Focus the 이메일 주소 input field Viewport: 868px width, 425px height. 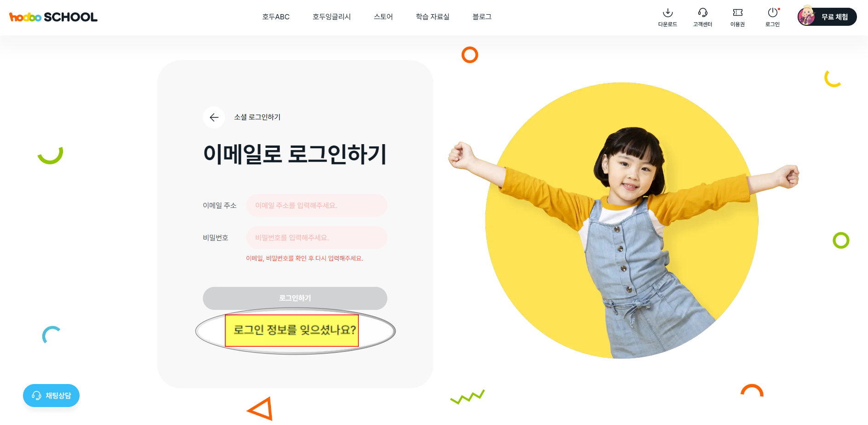[x=317, y=205]
